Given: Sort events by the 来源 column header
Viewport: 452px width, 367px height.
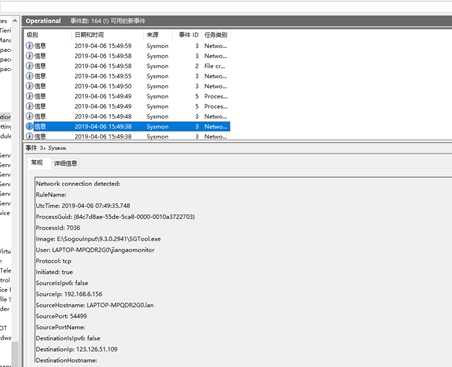Looking at the screenshot, I should tap(152, 35).
